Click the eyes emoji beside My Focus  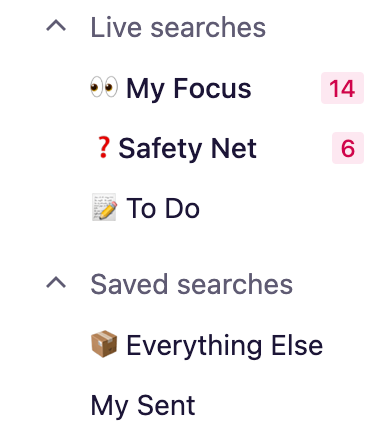click(104, 87)
